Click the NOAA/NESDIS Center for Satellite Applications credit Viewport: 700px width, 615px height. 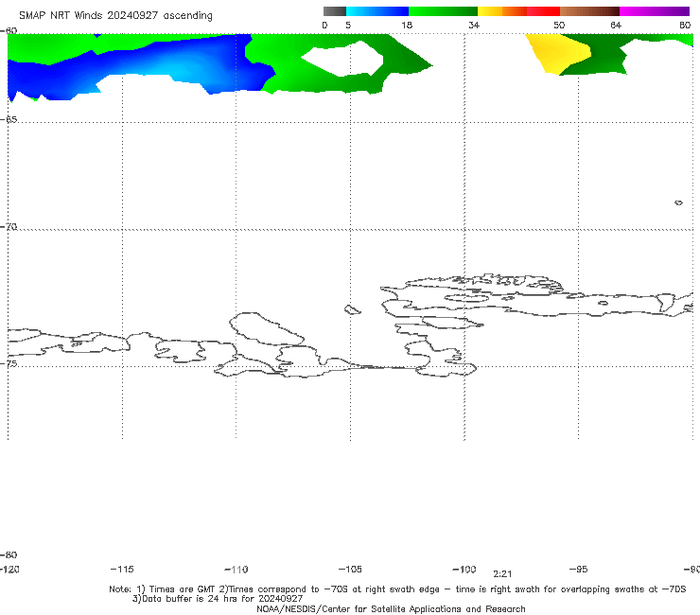tap(391, 608)
